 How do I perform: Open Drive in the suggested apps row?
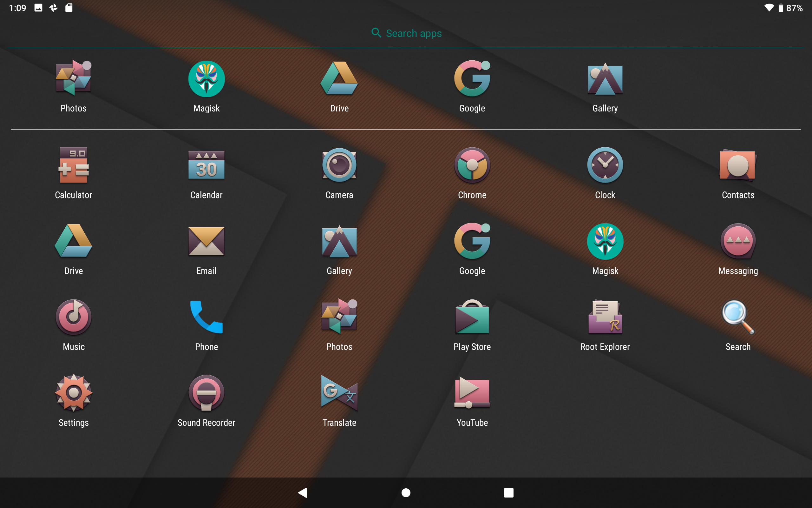(x=339, y=78)
